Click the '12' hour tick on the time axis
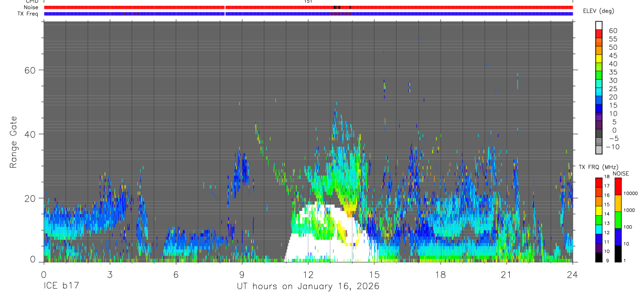 tap(308, 274)
